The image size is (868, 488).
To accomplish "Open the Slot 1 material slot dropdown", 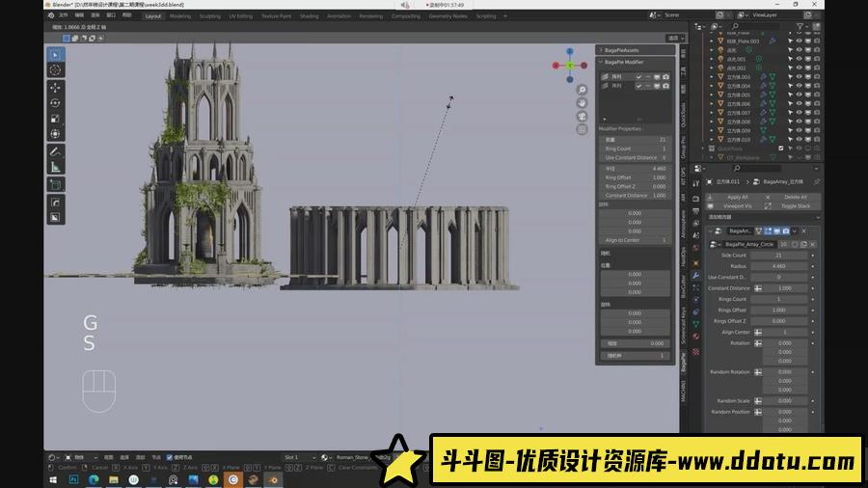I will (299, 457).
